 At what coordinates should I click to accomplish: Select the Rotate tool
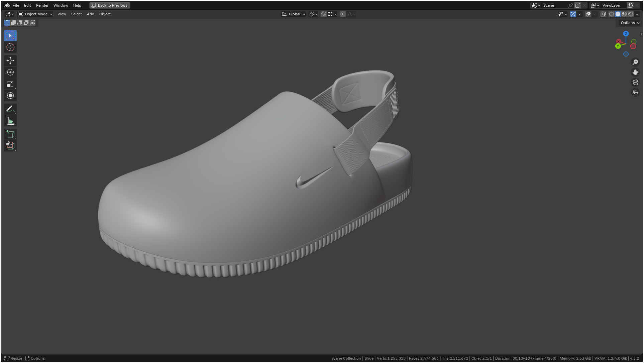pos(10,72)
